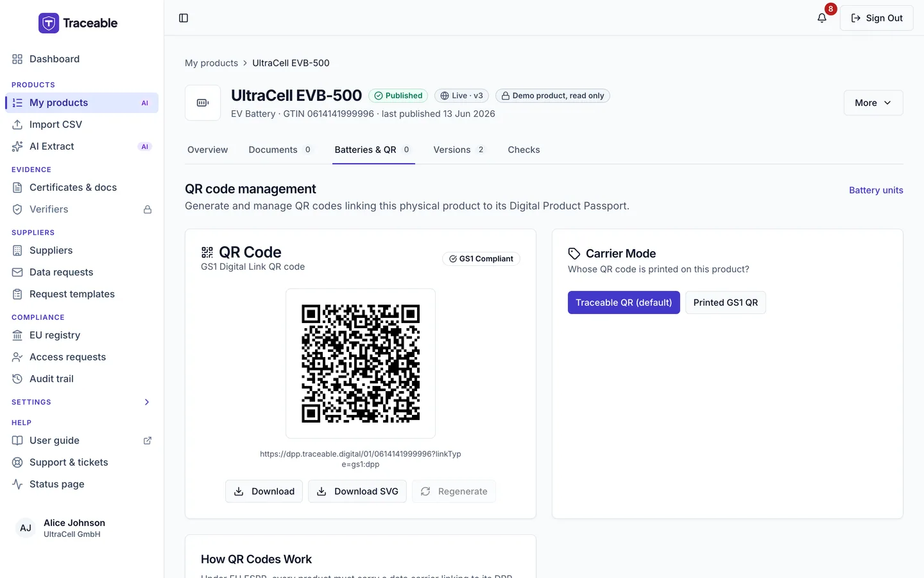Click the Live · v3 badge
This screenshot has height=578, width=924.
[461, 96]
